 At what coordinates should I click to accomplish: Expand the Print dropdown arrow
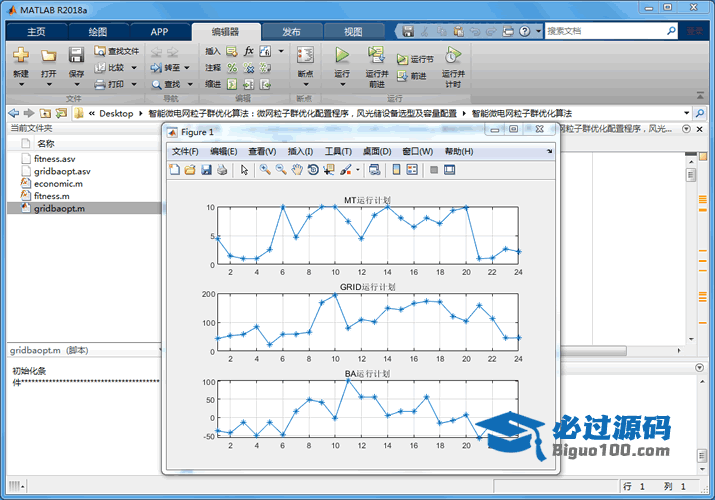(x=134, y=84)
